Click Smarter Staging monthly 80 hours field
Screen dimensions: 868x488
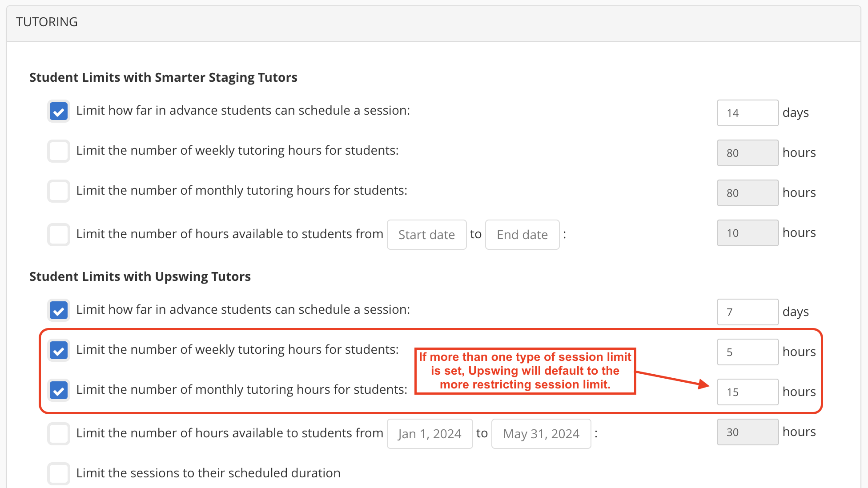(x=747, y=193)
